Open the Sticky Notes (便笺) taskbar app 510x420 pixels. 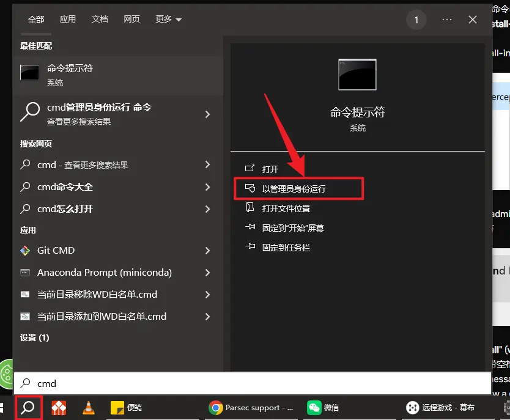[x=125, y=408]
